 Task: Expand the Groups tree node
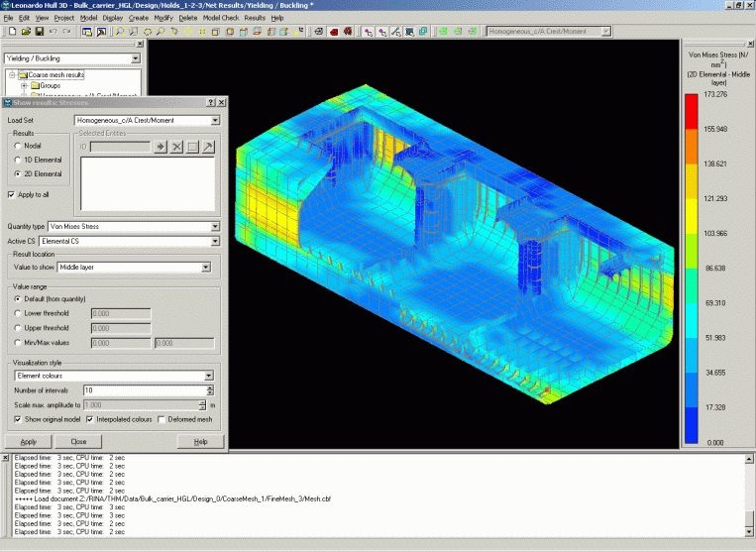[x=24, y=86]
